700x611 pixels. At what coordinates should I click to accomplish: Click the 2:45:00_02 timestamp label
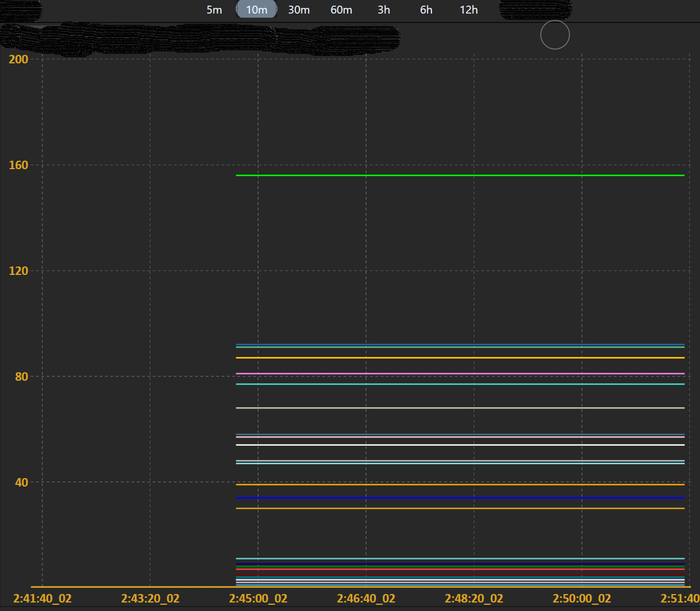(258, 598)
